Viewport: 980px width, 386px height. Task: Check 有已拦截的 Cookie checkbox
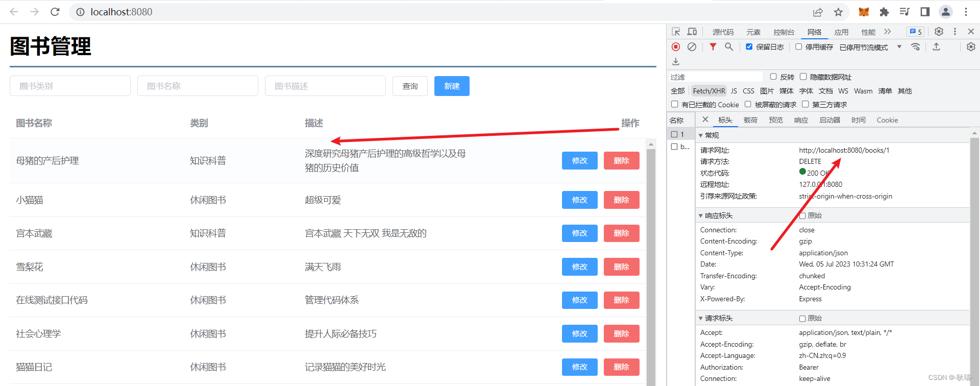click(x=675, y=104)
